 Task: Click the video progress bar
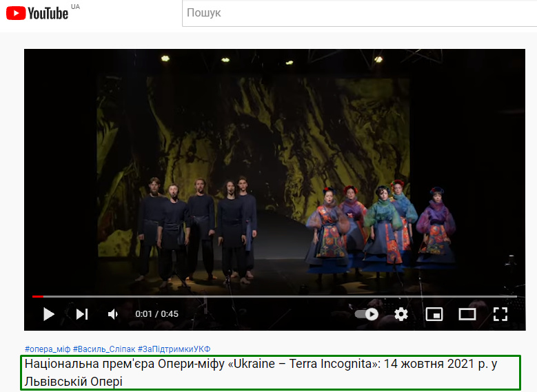point(276,296)
